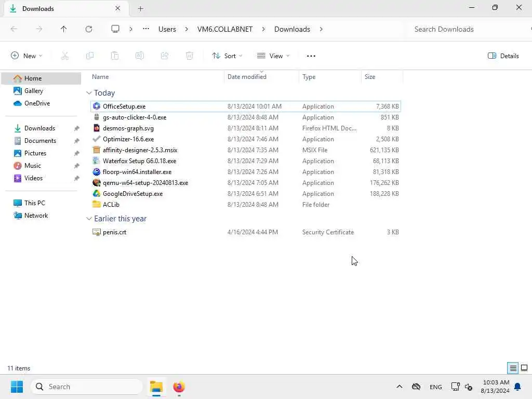This screenshot has height=399, width=532.
Task: Click the This PC monitor icon in address bar
Action: (x=115, y=29)
